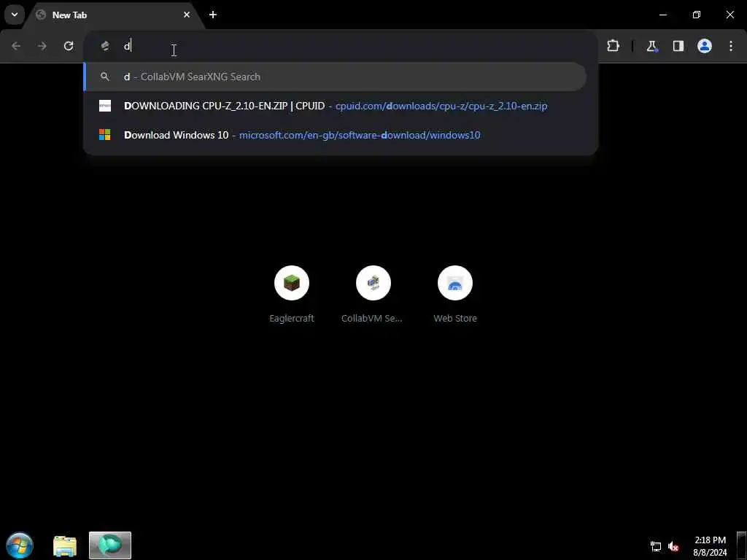Open the Windows Start orb
The image size is (747, 560).
(x=20, y=545)
